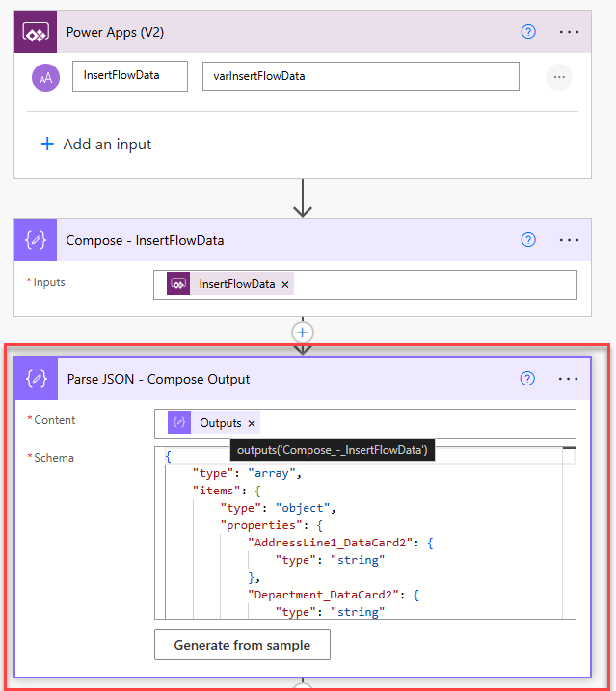The width and height of the screenshot is (616, 691).
Task: Open the Compose - InsertFlowData ellipsis menu
Action: [x=569, y=240]
